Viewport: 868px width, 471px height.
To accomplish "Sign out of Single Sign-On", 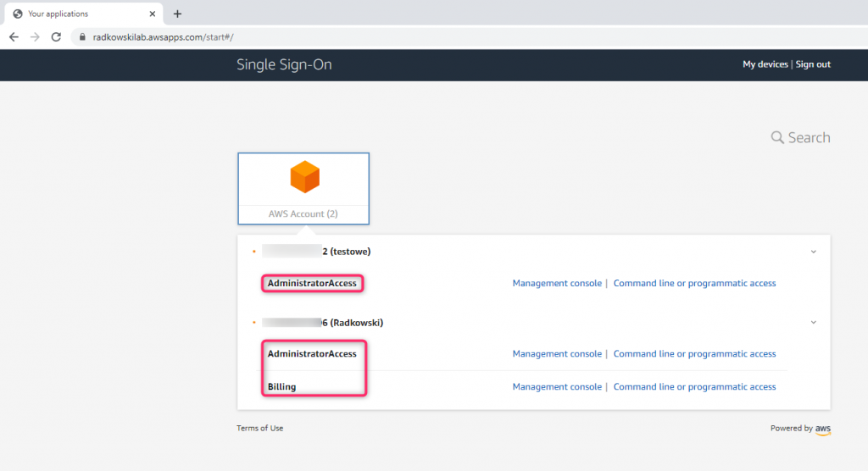I will point(813,64).
